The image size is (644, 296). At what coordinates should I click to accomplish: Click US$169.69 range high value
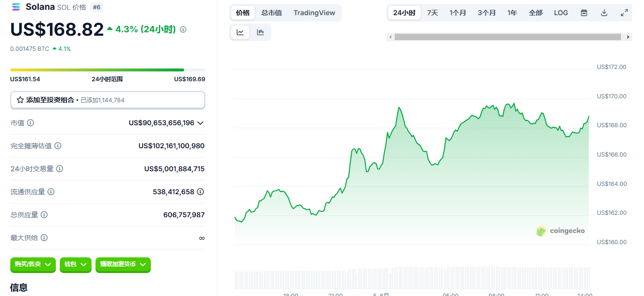(190, 79)
